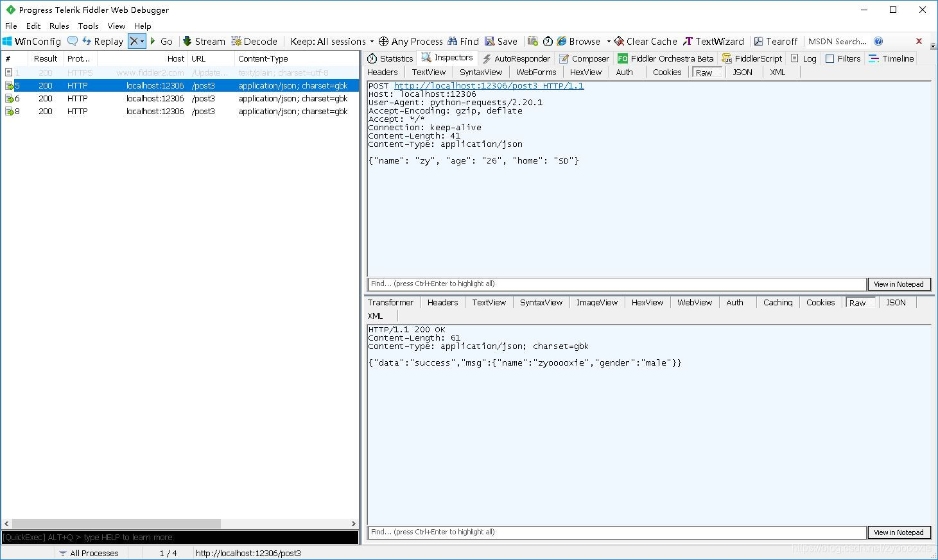Open the Remove sessions X dropdown
The image size is (938, 560).
click(x=137, y=41)
